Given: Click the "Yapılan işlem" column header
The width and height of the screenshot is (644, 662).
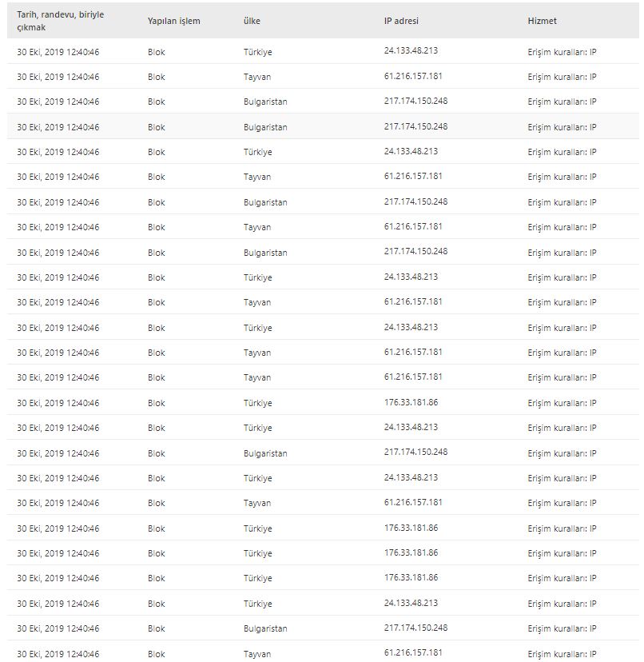Looking at the screenshot, I should (x=173, y=21).
